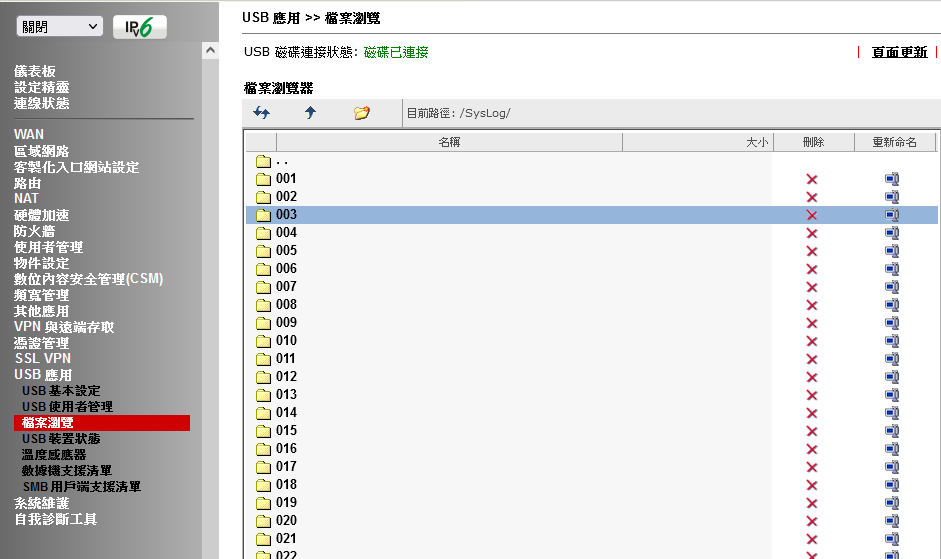
Task: Expand the WAN menu in sidebar
Action: pyautogui.click(x=29, y=134)
